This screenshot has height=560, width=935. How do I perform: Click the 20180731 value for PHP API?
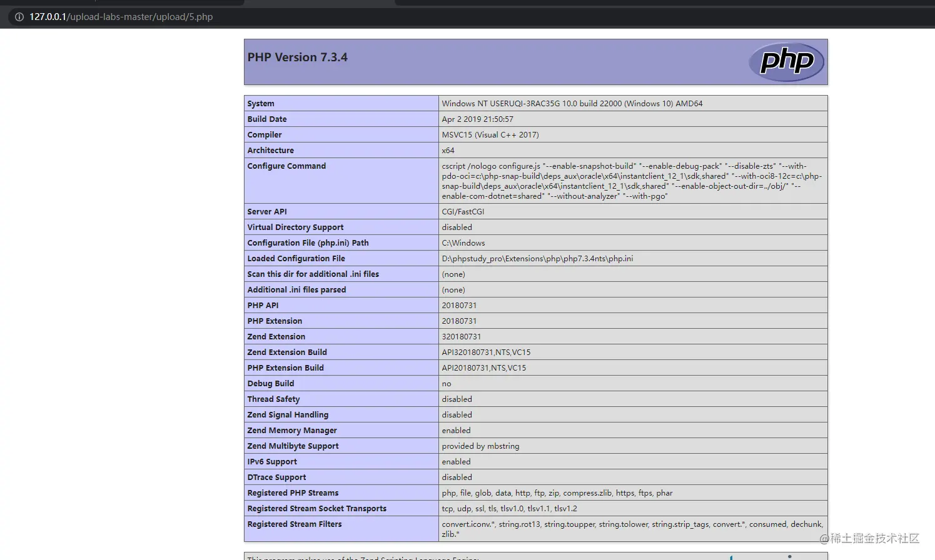[x=459, y=306]
